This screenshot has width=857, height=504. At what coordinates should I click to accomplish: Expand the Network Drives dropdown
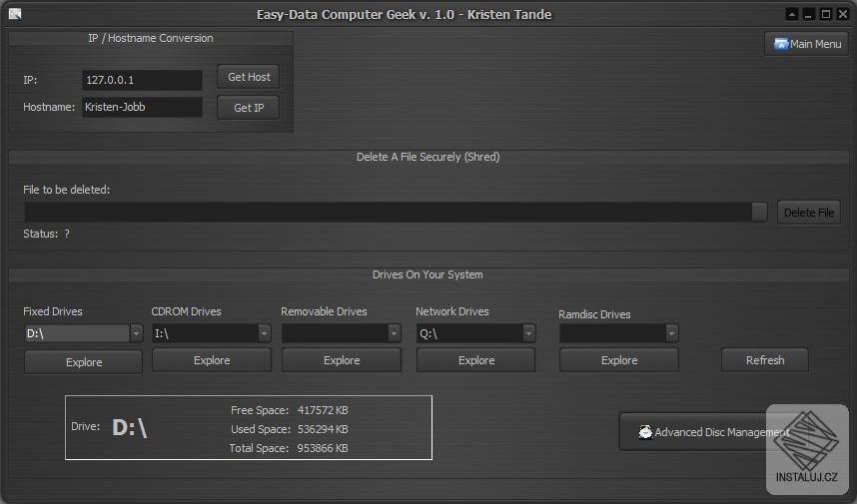pyautogui.click(x=528, y=333)
